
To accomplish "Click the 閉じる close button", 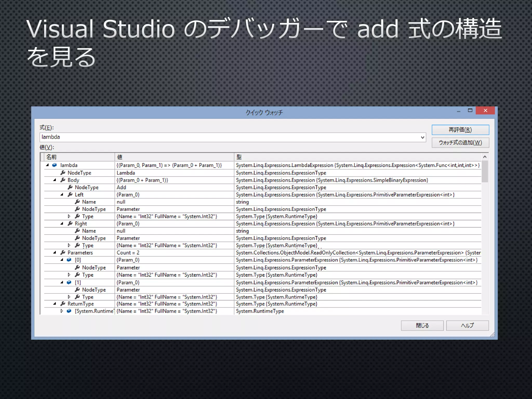I will 422,325.
